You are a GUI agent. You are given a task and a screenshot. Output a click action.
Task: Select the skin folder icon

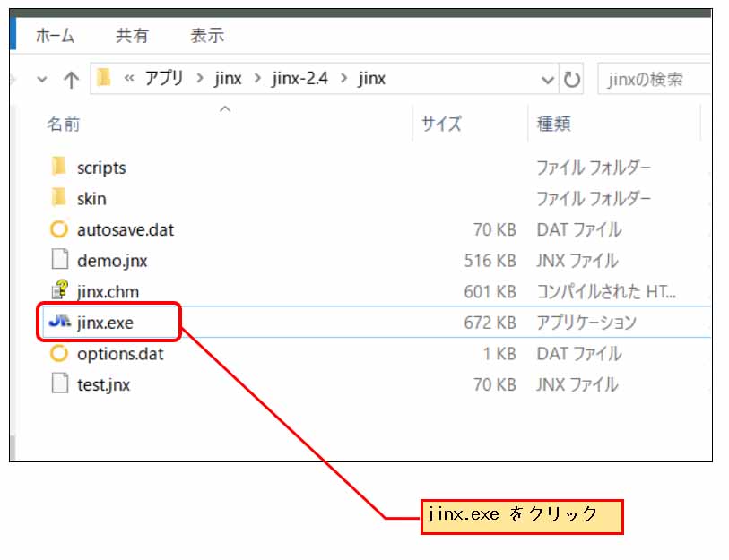click(59, 198)
